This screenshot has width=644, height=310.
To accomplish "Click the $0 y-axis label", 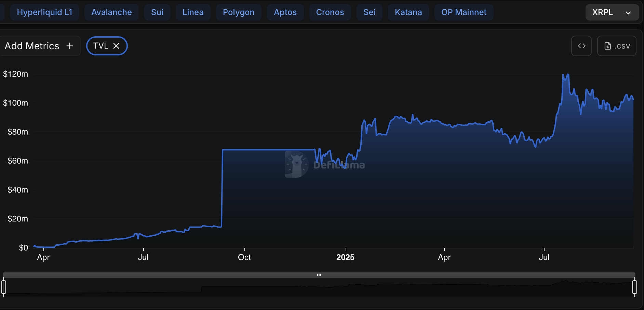I will point(24,248).
